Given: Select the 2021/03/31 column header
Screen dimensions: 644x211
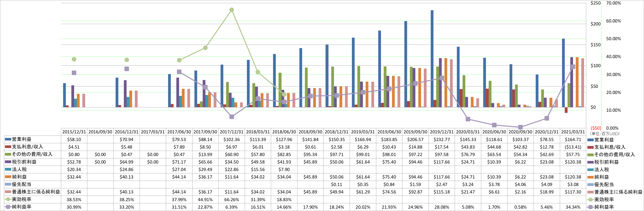Looking at the screenshot, I should (573, 132).
